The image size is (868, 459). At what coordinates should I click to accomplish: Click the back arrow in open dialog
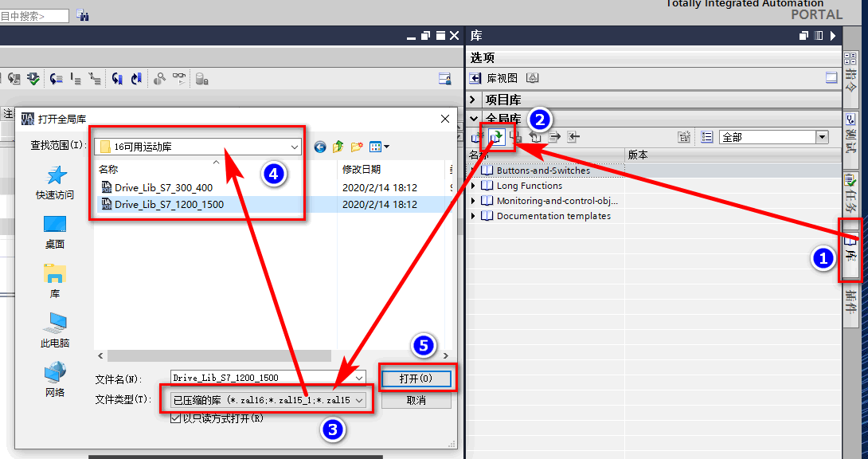click(320, 147)
